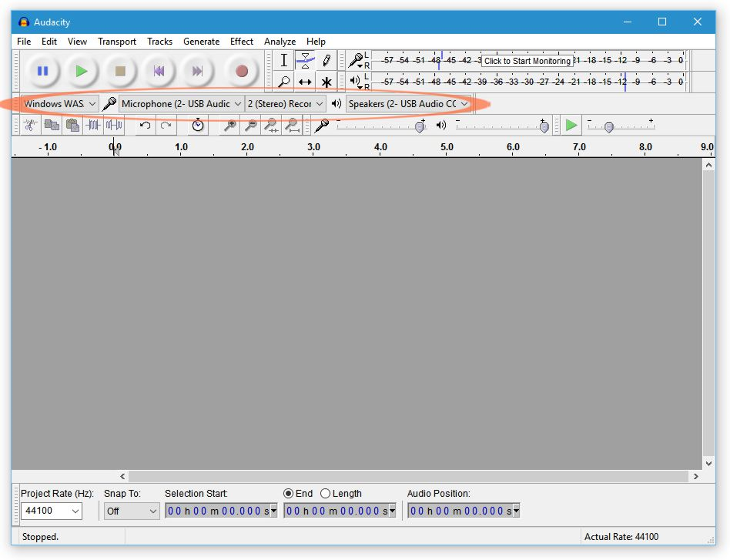Open the Windows WASAPI audio host dropdown

(59, 104)
